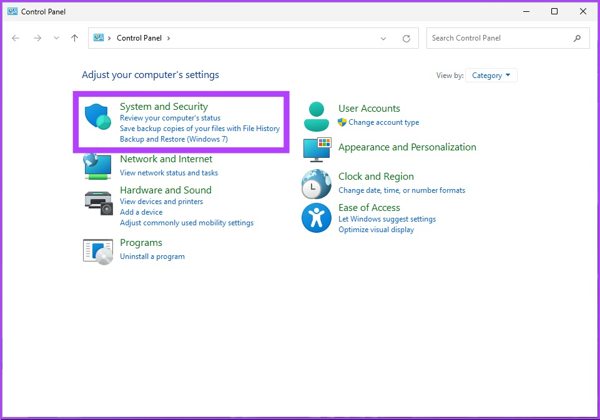Click the User Accounts person icon
600x420 pixels.
(317, 114)
